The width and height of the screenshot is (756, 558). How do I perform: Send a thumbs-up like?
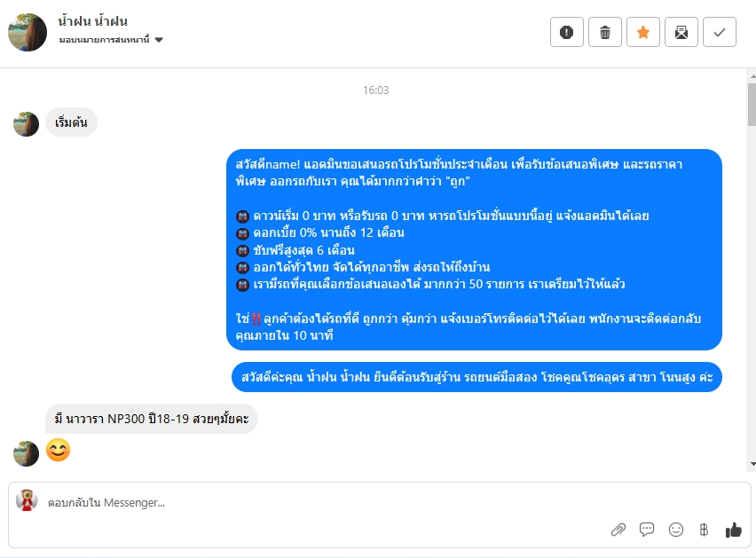733,530
